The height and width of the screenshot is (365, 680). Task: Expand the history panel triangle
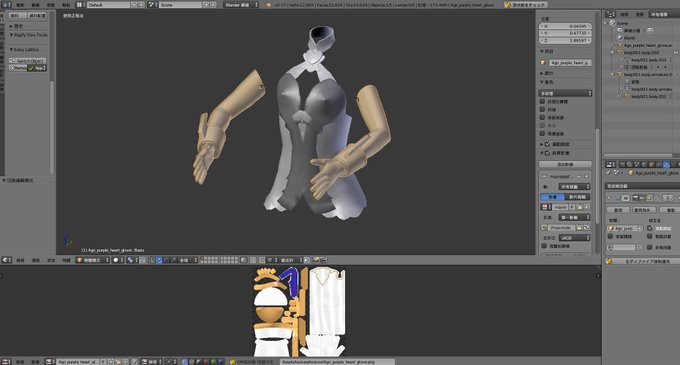coord(11,26)
